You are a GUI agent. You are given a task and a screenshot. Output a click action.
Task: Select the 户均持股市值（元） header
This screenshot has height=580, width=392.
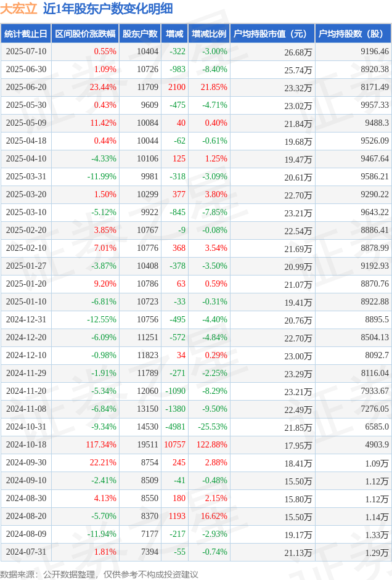pos(272,34)
